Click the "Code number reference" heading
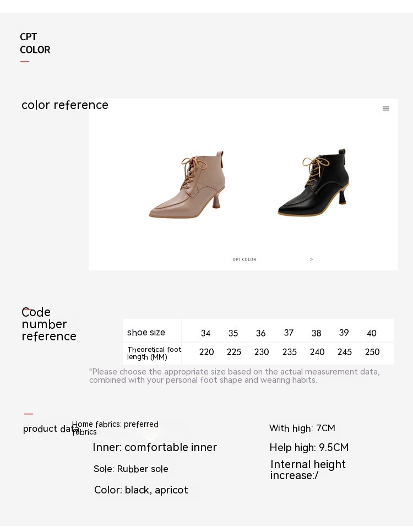The image size is (413, 532). tap(49, 324)
